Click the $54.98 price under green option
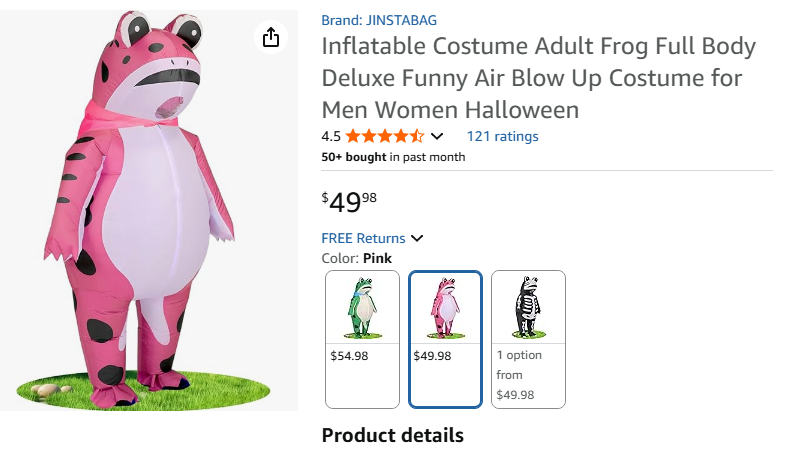Viewport: 786px width, 449px height. click(x=349, y=355)
